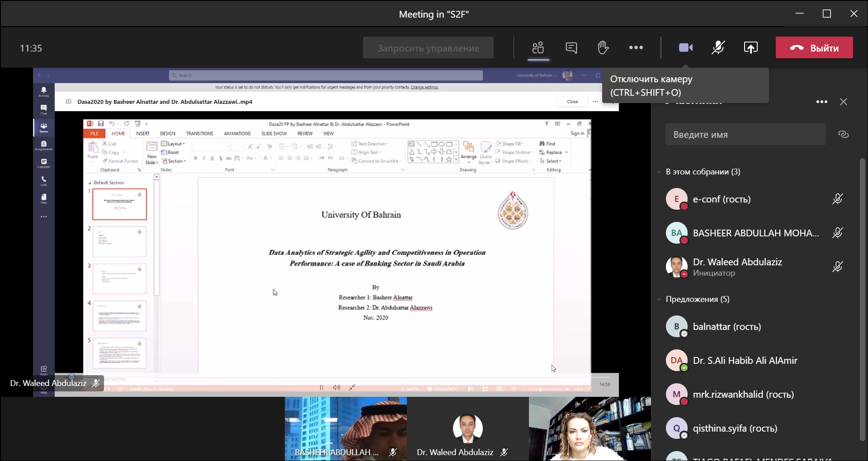Click mute icon beside e-conf
The width and height of the screenshot is (868, 461).
click(x=838, y=199)
